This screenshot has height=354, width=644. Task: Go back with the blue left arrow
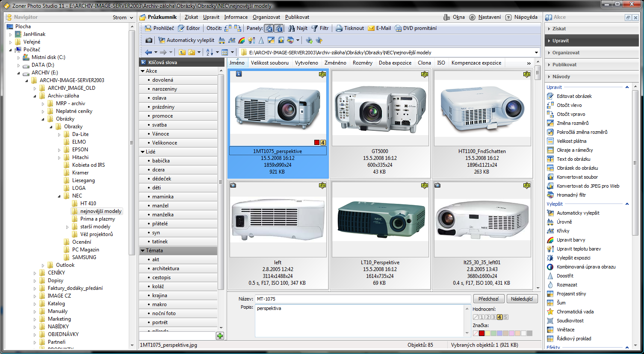click(x=148, y=52)
